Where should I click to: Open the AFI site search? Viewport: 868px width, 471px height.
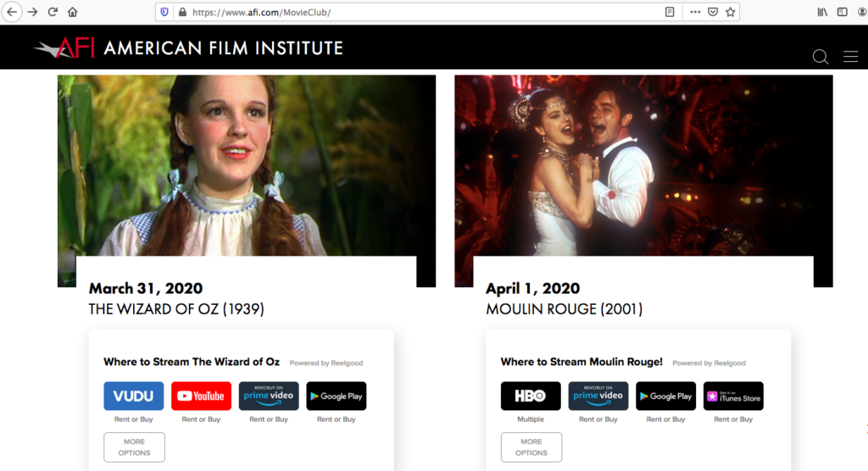point(820,57)
